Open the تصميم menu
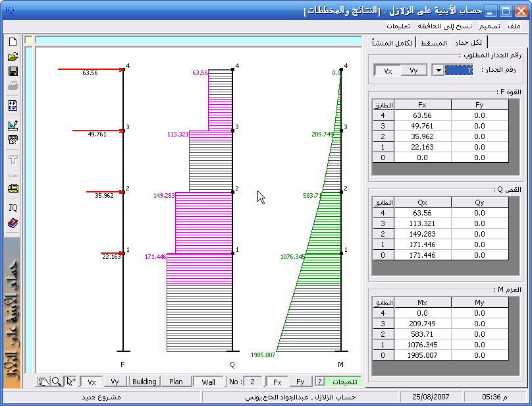 (x=489, y=26)
